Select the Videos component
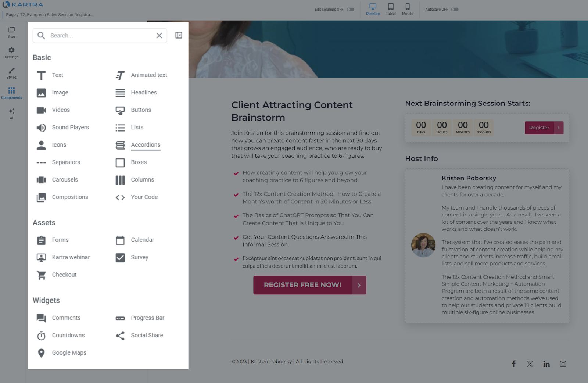588x383 pixels. pos(53,110)
